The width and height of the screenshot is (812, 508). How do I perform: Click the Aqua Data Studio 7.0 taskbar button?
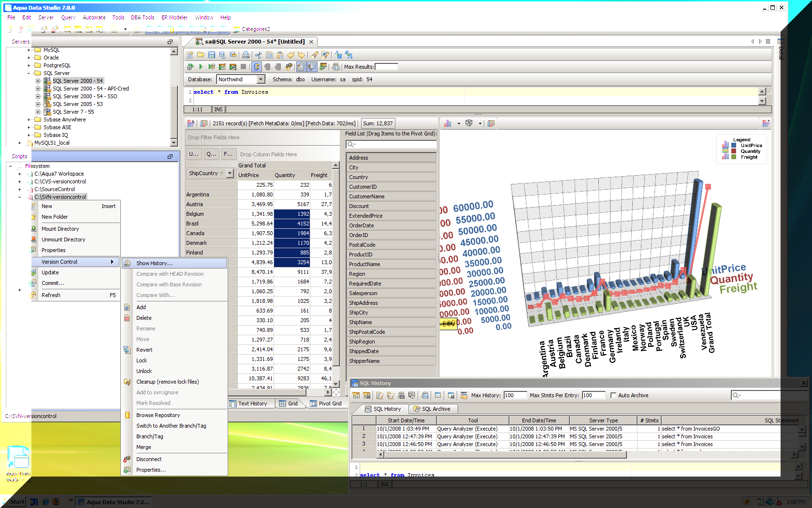pos(114,502)
